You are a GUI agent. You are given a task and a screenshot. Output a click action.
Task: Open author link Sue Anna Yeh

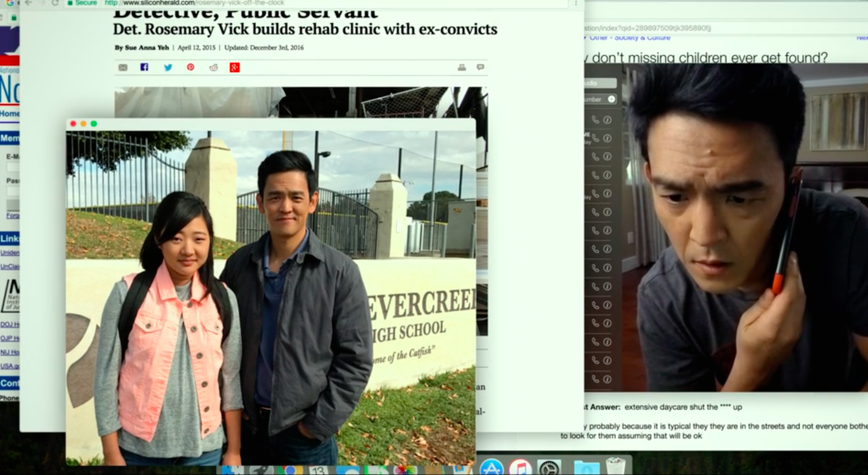click(147, 48)
